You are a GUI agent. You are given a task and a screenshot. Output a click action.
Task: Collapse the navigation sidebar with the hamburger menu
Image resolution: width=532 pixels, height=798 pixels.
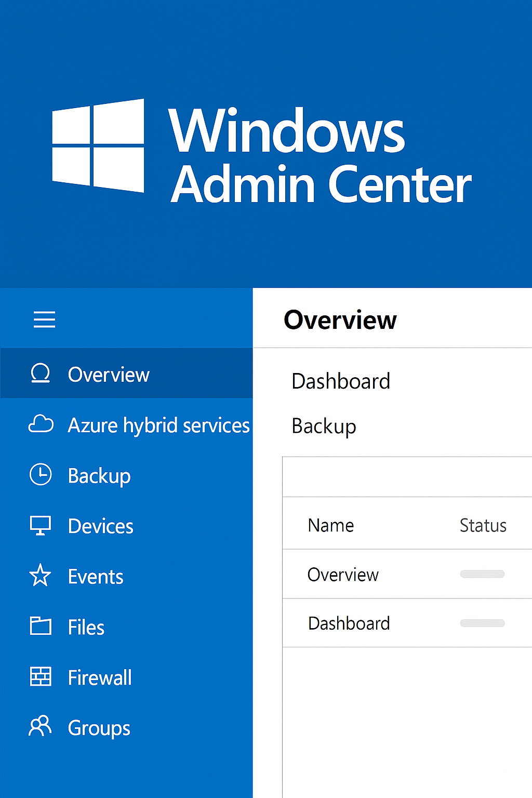tap(44, 320)
